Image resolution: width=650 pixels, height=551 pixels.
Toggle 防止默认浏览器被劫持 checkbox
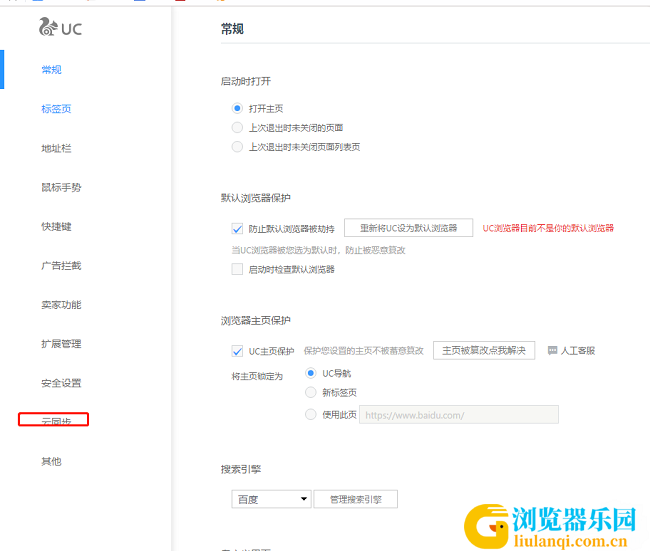point(237,228)
